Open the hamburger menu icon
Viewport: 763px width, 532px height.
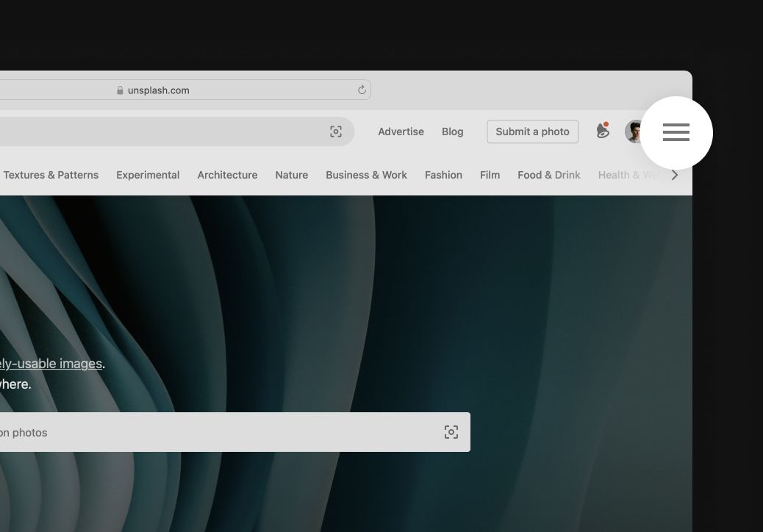(x=676, y=132)
